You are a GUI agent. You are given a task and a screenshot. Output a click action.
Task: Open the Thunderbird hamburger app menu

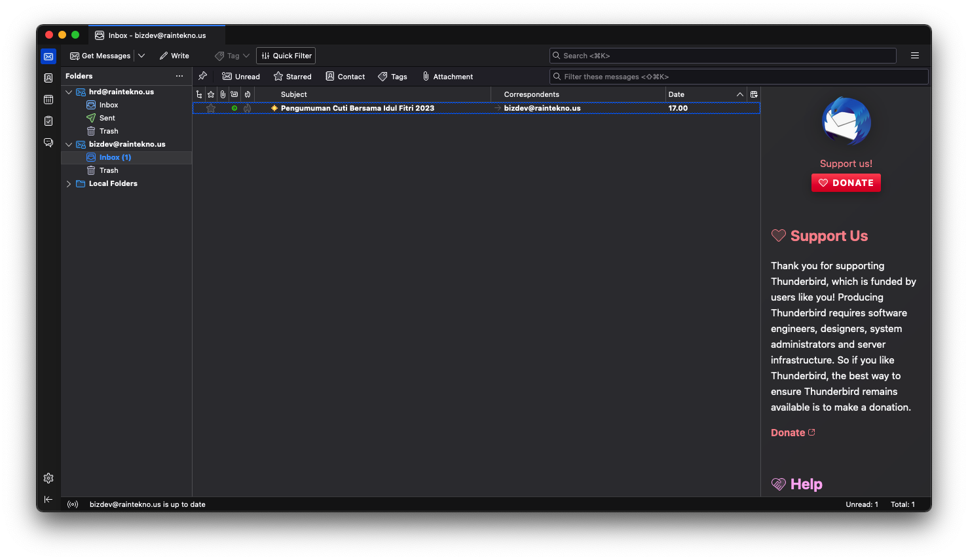(x=915, y=56)
